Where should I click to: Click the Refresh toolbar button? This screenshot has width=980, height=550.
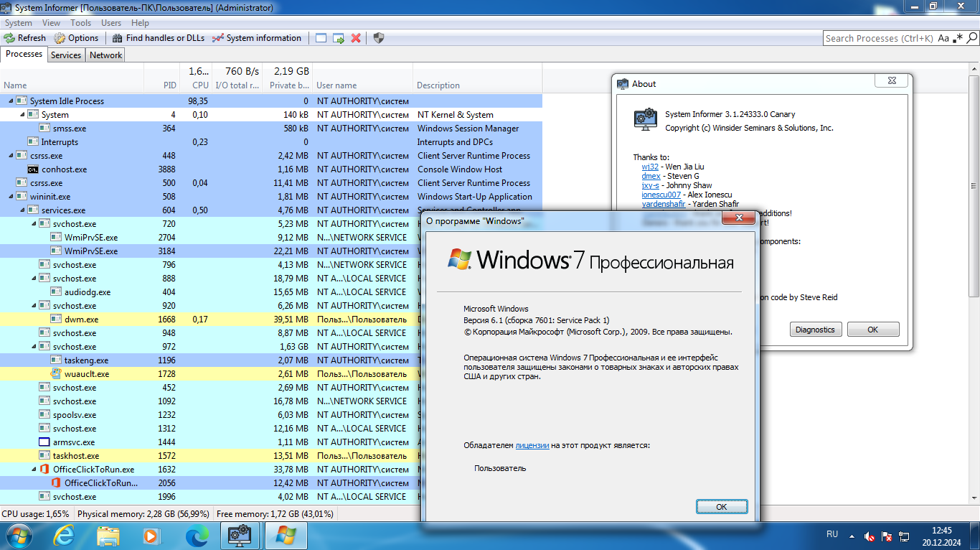pyautogui.click(x=24, y=38)
